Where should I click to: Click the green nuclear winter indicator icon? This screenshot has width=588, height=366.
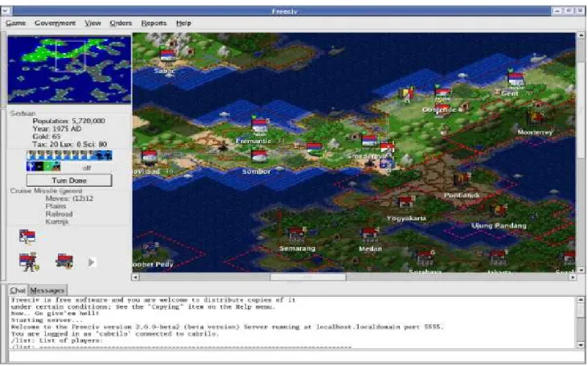pos(47,167)
